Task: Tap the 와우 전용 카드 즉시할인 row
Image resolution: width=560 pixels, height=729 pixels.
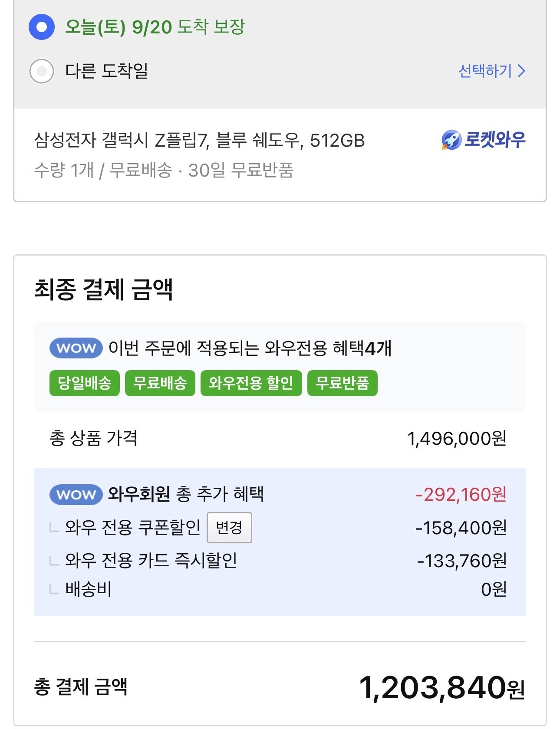Action: [x=151, y=560]
